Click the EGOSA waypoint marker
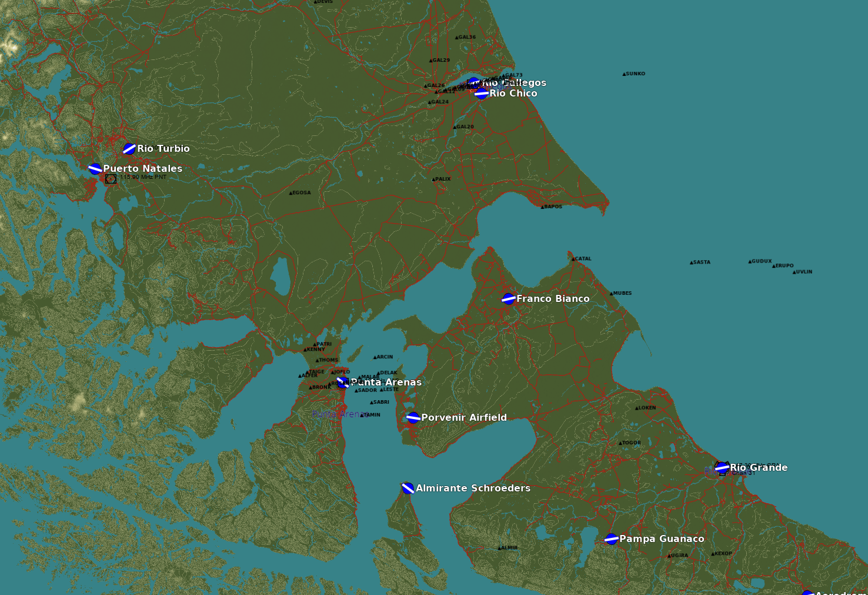868x595 pixels. (x=291, y=193)
